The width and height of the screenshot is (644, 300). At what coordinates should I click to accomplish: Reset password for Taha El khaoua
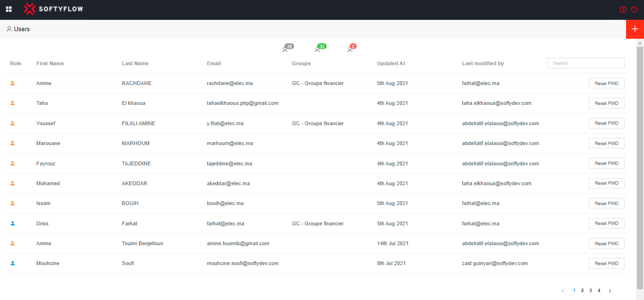[607, 103]
